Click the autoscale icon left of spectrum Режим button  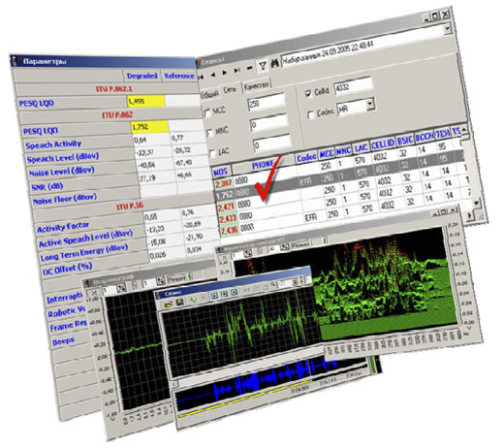(x=285, y=246)
